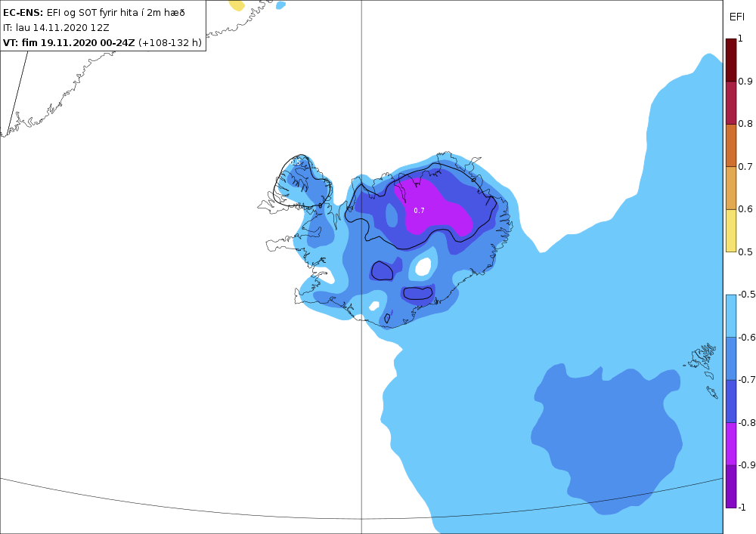The height and width of the screenshot is (534, 756).
Task: Click the 0.7 contour label over Iceland
Action: [419, 211]
